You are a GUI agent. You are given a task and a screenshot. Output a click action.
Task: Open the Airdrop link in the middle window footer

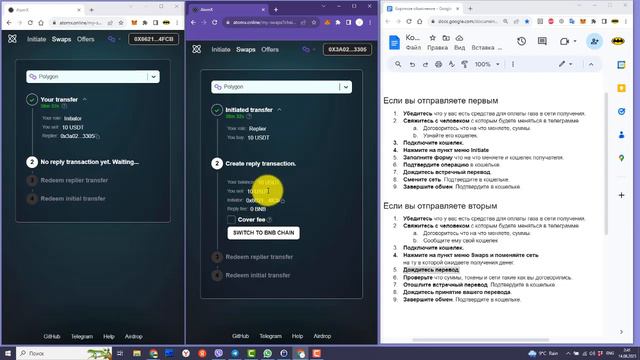[322, 336]
